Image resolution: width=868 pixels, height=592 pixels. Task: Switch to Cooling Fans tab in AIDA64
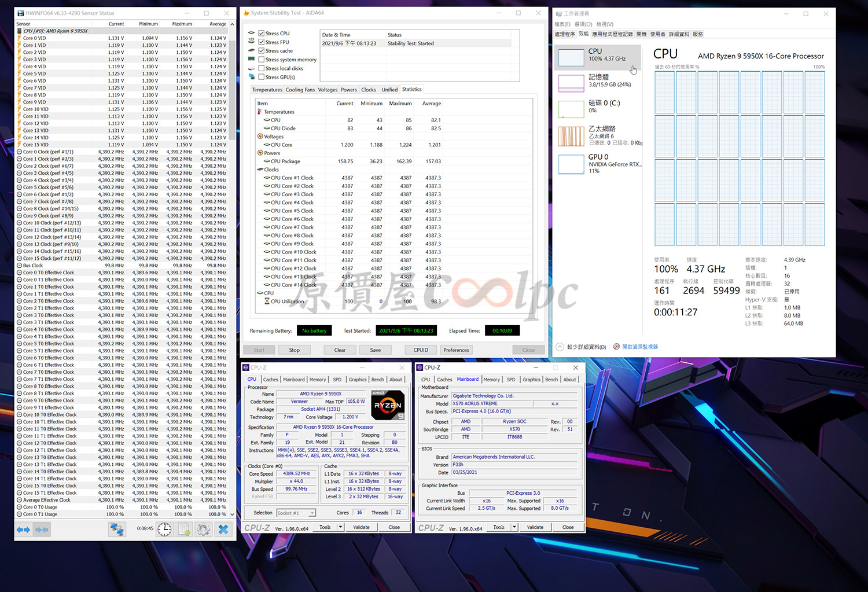(x=300, y=90)
